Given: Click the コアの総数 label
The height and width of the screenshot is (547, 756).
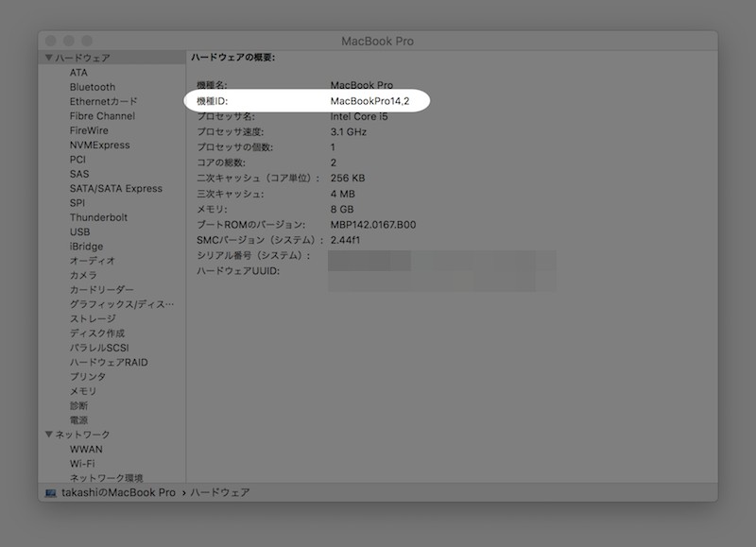Looking at the screenshot, I should coord(221,162).
